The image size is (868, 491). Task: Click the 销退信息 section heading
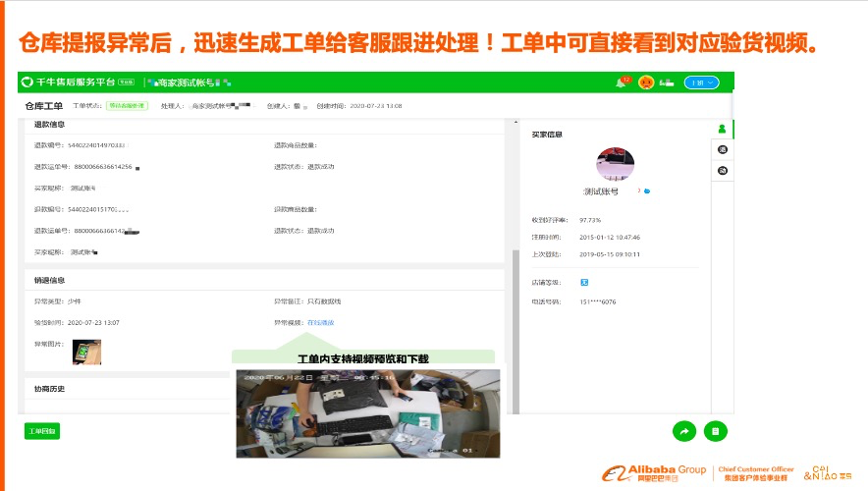click(49, 280)
